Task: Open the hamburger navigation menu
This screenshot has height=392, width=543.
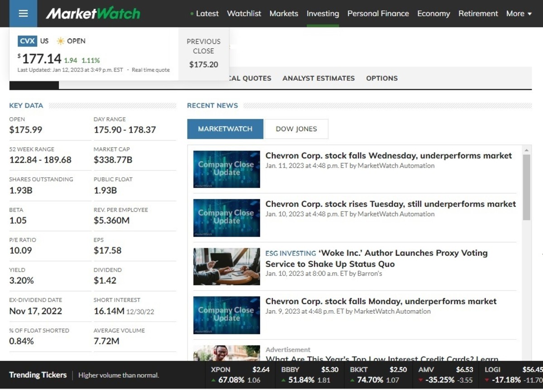Action: 23,13
